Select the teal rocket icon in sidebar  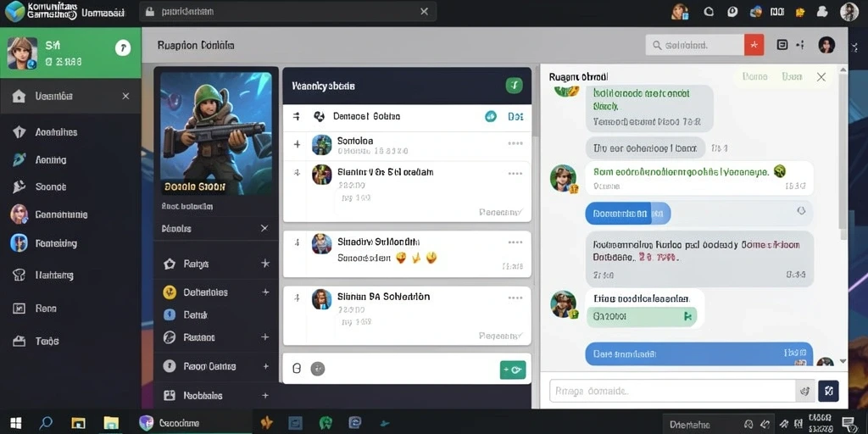pyautogui.click(x=19, y=159)
